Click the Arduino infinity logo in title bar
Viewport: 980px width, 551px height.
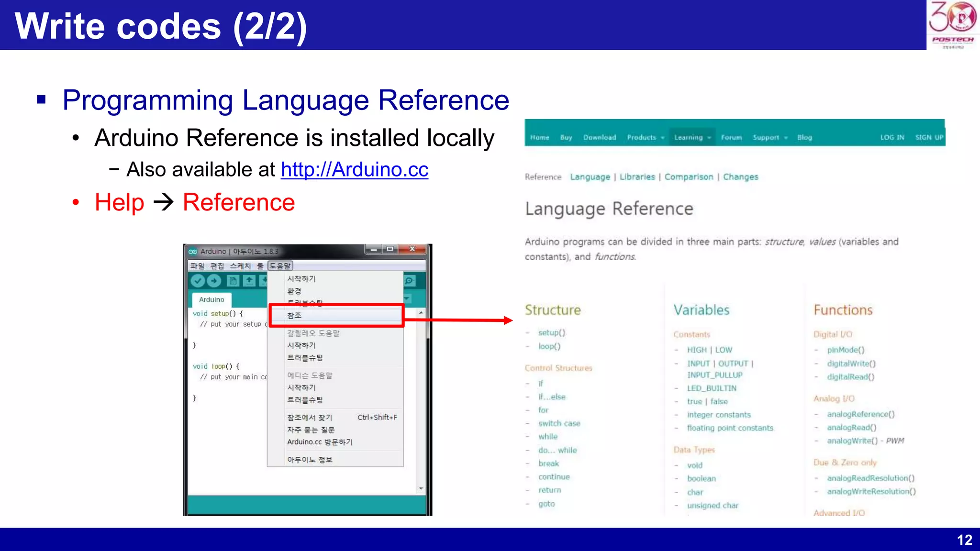click(x=193, y=252)
